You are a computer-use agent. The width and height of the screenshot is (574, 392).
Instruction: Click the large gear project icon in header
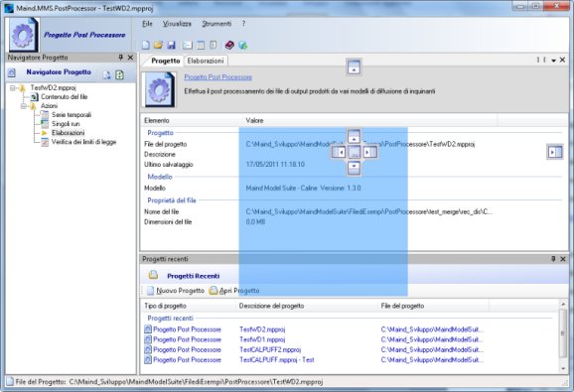(x=24, y=35)
